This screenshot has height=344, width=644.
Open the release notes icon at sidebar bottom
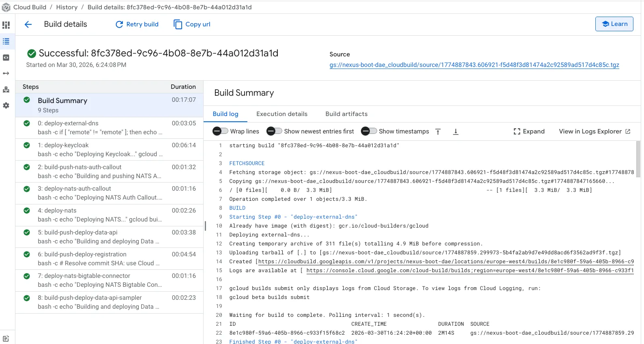(6, 338)
